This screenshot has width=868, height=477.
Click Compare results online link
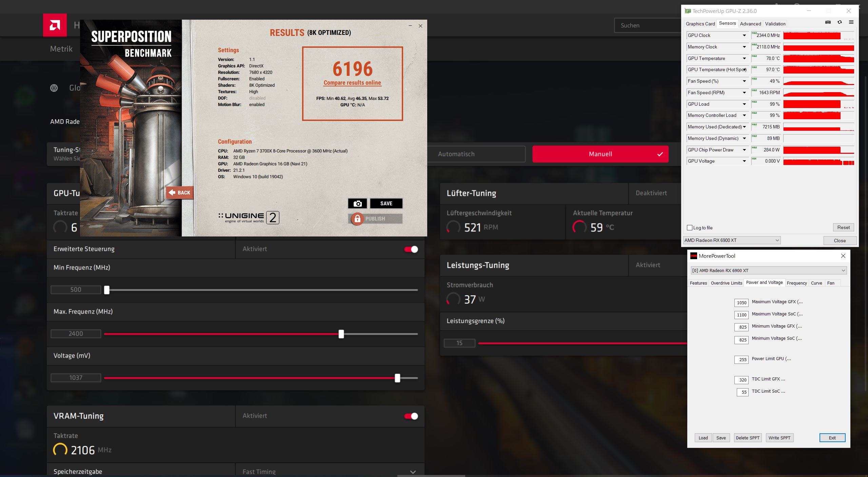pos(352,83)
